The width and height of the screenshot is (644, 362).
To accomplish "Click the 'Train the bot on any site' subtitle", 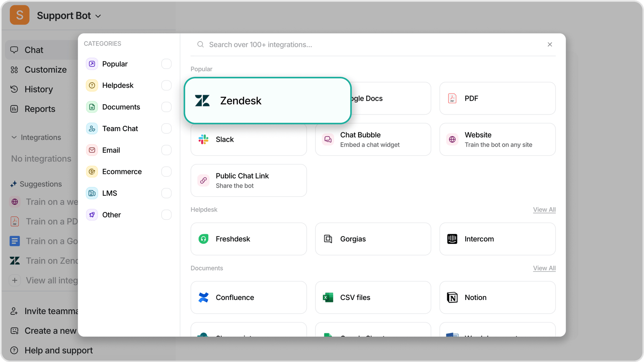I will pyautogui.click(x=498, y=145).
